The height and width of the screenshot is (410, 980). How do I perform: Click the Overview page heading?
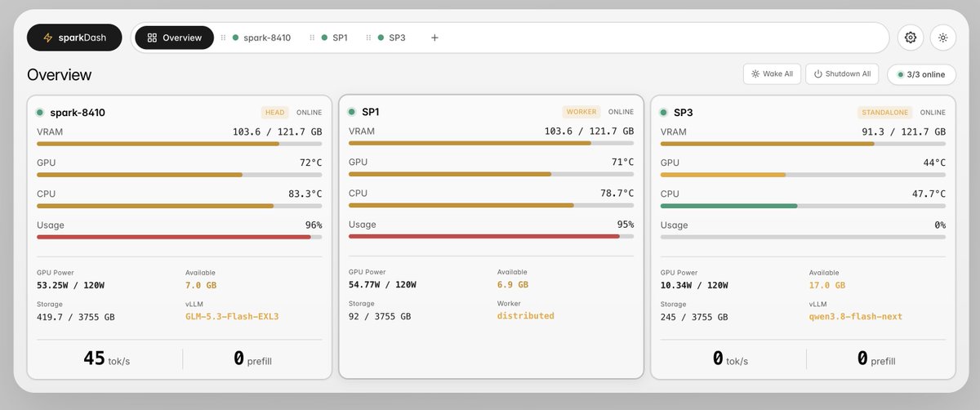(59, 75)
